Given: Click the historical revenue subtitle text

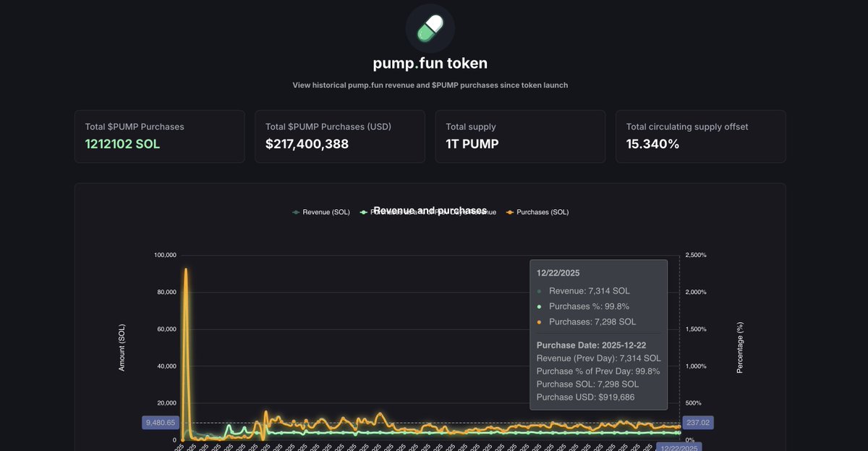Looking at the screenshot, I should (430, 85).
